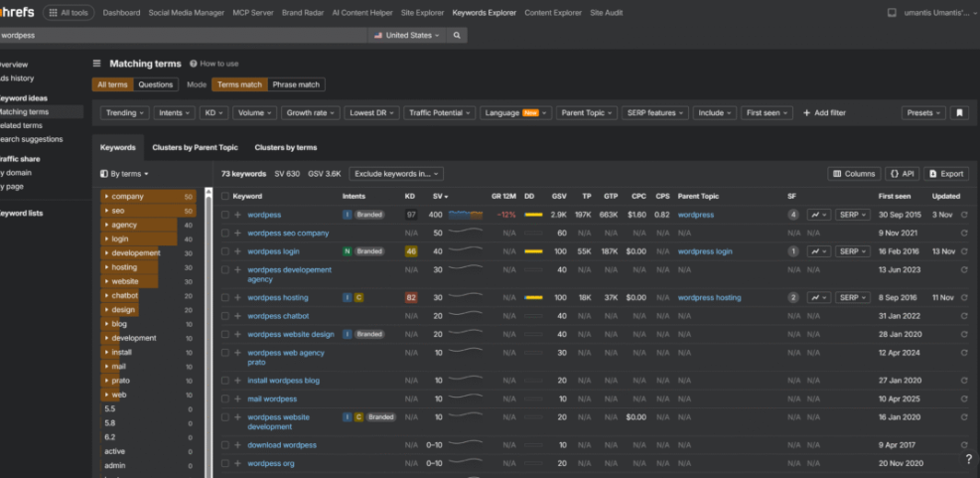Open the hamburger menu beside Matching terms
This screenshot has width=980, height=478.
pos(97,64)
